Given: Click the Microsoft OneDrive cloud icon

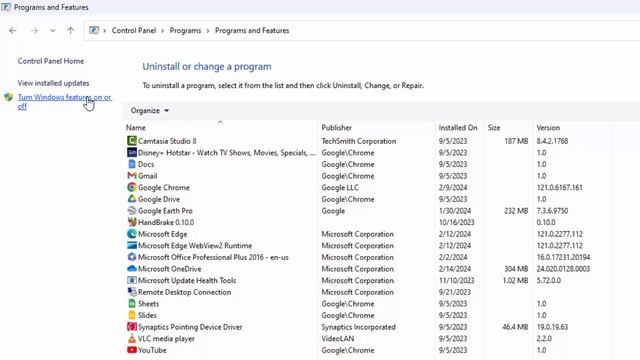Looking at the screenshot, I should click(x=131, y=269).
